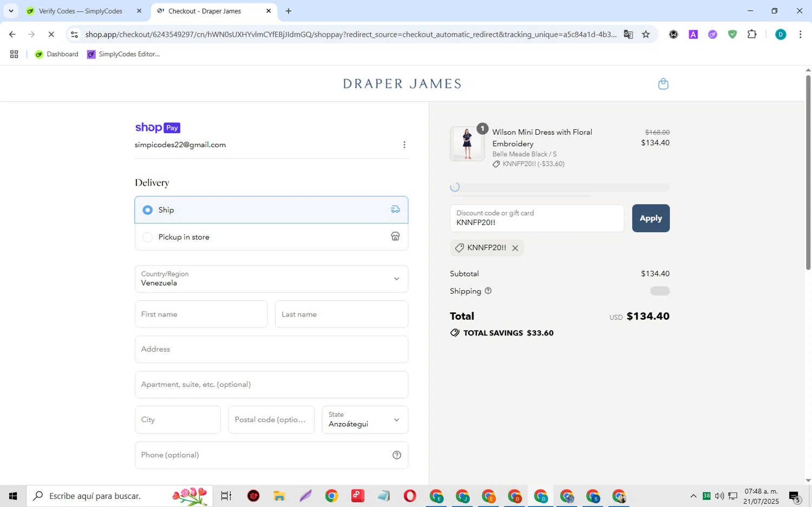
Task: Click the Google Translate icon in address bar
Action: (628, 34)
